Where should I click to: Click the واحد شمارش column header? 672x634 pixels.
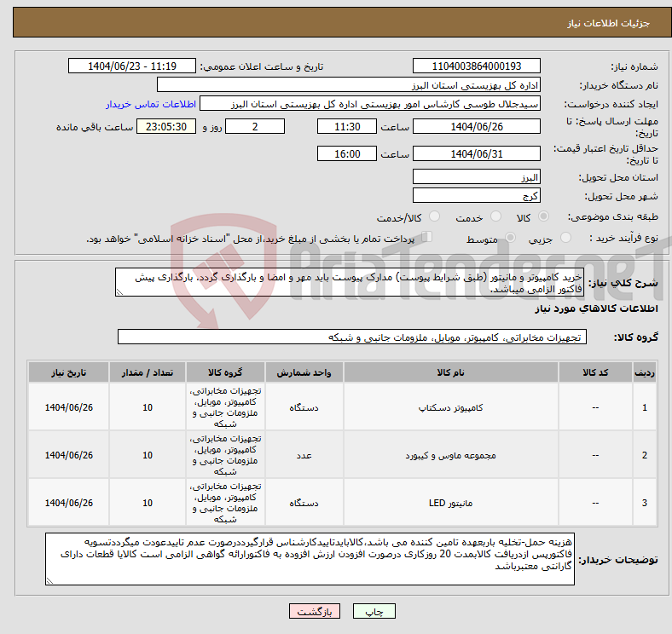[x=304, y=372]
